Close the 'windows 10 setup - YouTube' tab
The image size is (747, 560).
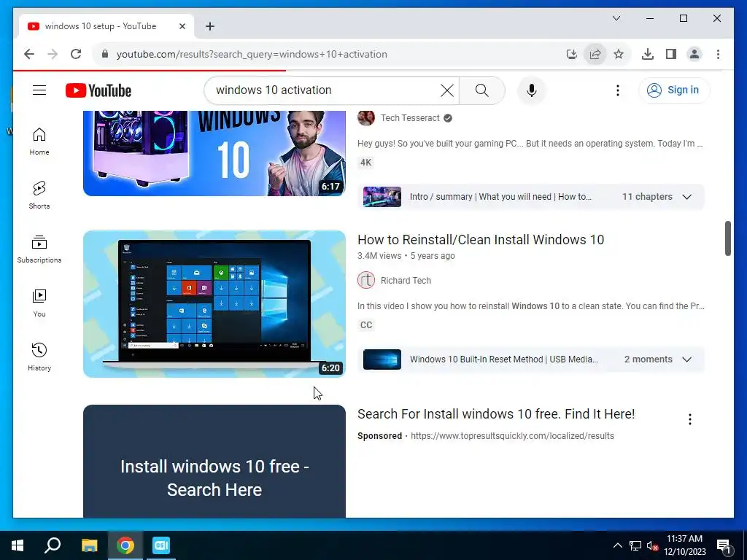(x=182, y=26)
